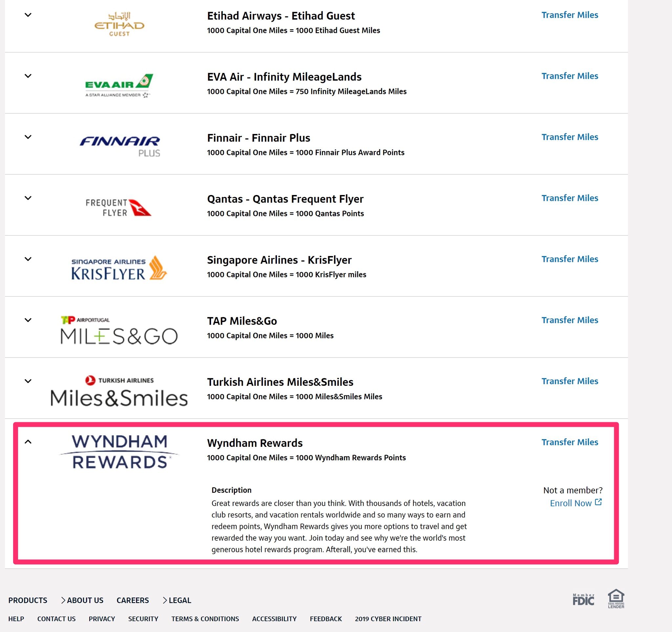This screenshot has width=672, height=632.
Task: Click the Turkish Airlines Miles&Smiles logo
Action: coord(119,391)
